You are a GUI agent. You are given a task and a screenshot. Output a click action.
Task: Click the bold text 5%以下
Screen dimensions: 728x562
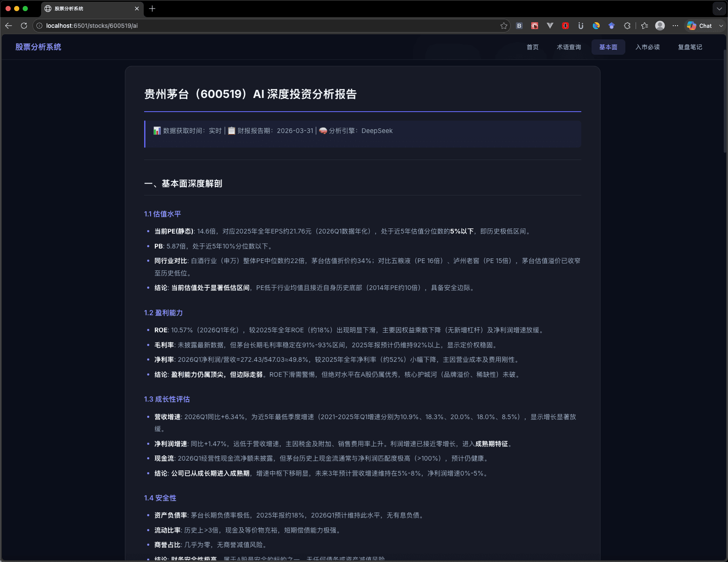point(462,231)
